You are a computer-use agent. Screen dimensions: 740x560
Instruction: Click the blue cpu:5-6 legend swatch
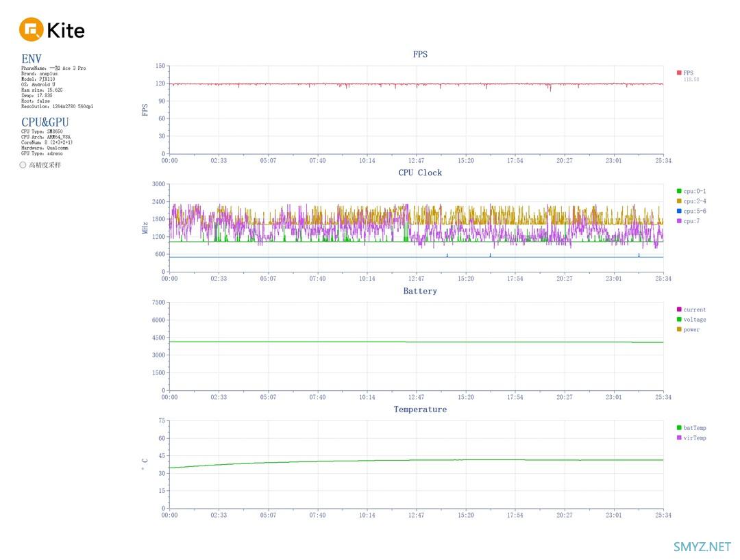tap(679, 211)
